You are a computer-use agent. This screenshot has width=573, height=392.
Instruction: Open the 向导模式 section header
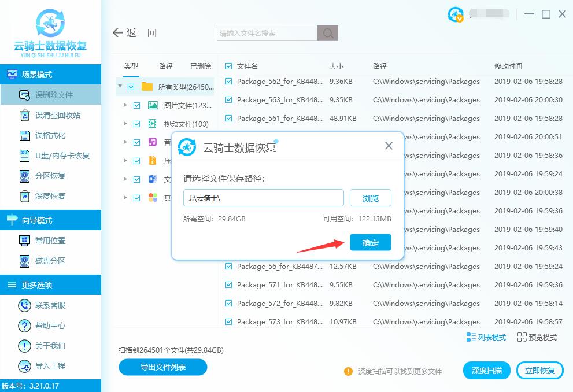tap(50, 220)
